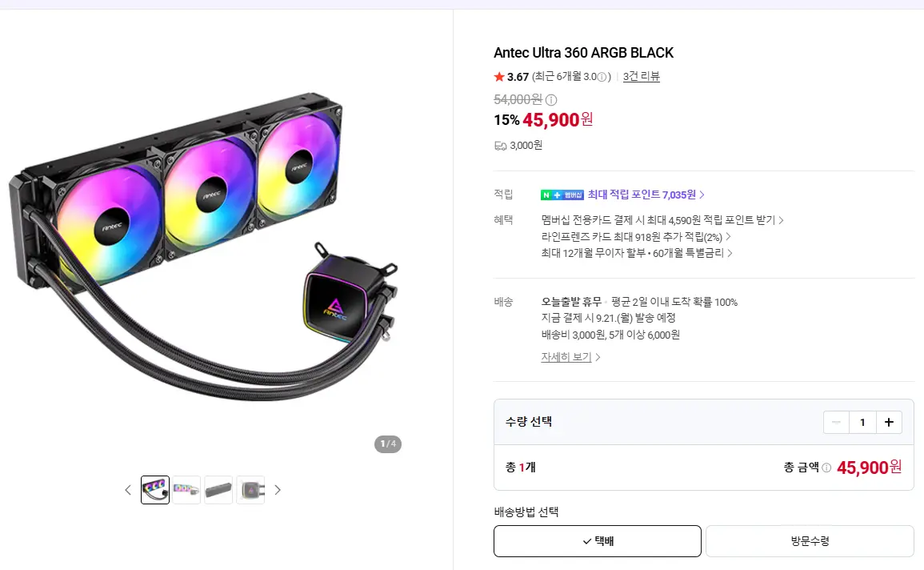Expand 멤버십 전용카드 결제 benefit details
Viewport: 924px width, 570px height.
pos(662,220)
